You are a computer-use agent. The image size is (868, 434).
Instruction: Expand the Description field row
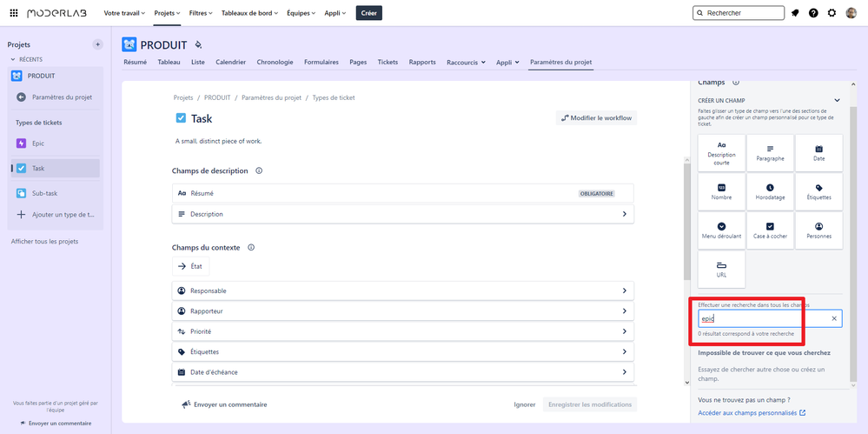(x=403, y=214)
